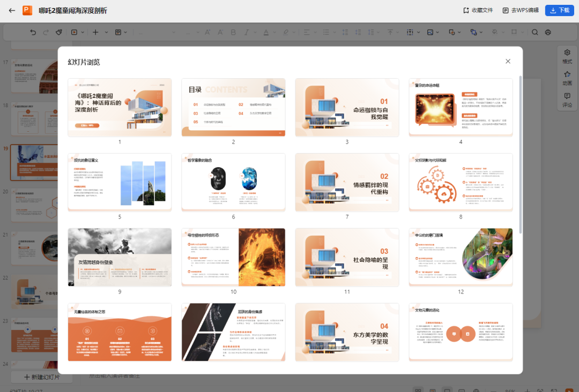The image size is (579, 392).
Task: Click the shape outline square icon
Action: pos(514,33)
